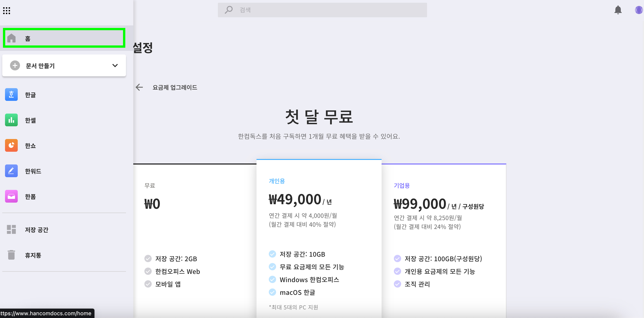Select the Hanword (한워드) icon
The width and height of the screenshot is (644, 318).
[x=11, y=171]
